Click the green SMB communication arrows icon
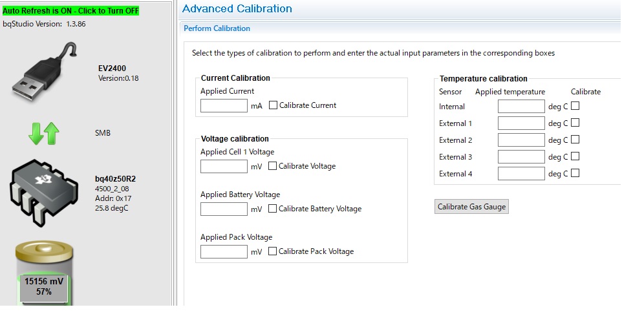The height and width of the screenshot is (327, 644). click(x=44, y=133)
